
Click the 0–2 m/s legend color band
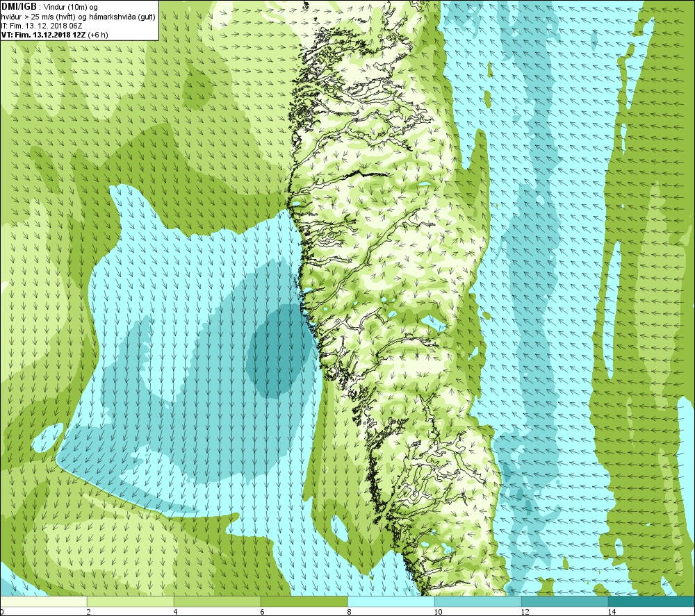(43, 601)
